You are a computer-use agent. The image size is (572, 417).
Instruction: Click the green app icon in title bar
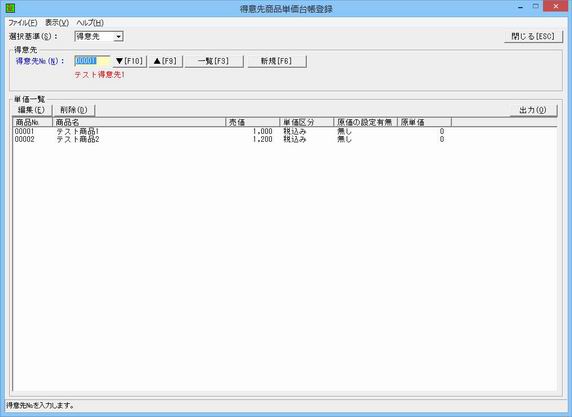pos(10,8)
